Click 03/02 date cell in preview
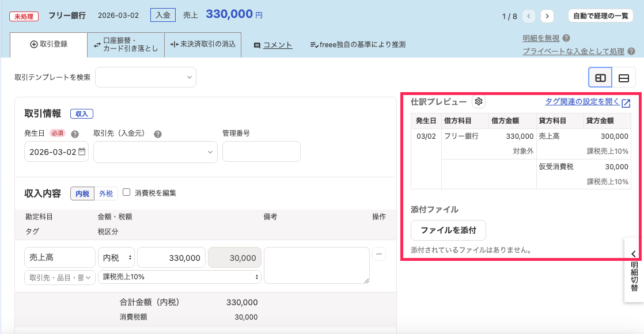Viewport: 644px width, 334px height. (426, 136)
